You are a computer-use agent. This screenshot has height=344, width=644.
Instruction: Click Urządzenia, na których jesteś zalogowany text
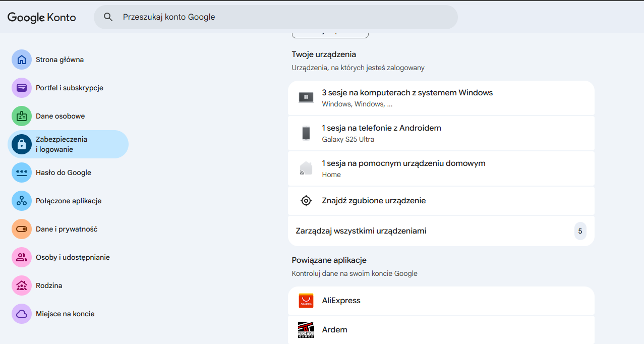[x=358, y=68]
